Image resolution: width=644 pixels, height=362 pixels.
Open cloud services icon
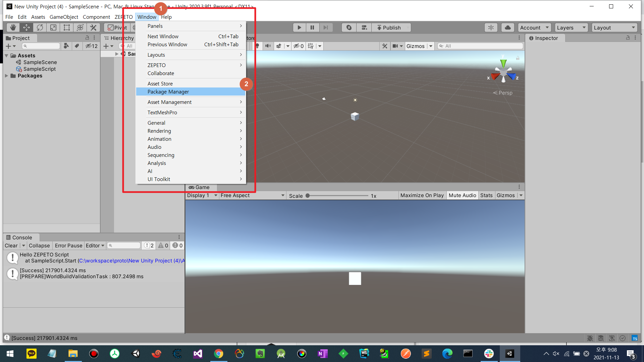point(508,27)
